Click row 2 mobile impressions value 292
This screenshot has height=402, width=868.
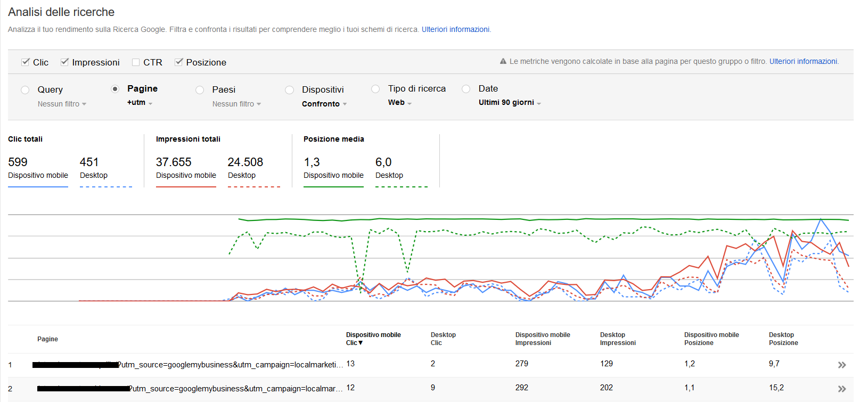click(x=522, y=388)
